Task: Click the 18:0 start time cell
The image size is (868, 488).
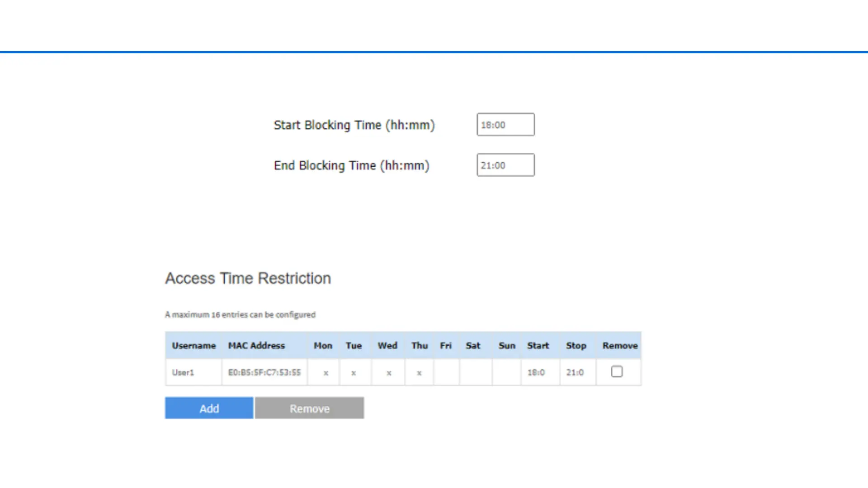Action: 536,372
